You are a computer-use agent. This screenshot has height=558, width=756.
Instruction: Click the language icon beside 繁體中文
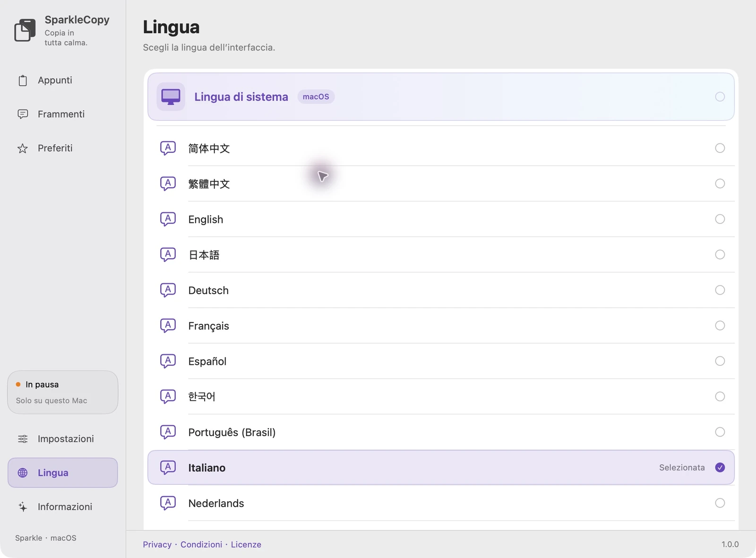click(168, 184)
